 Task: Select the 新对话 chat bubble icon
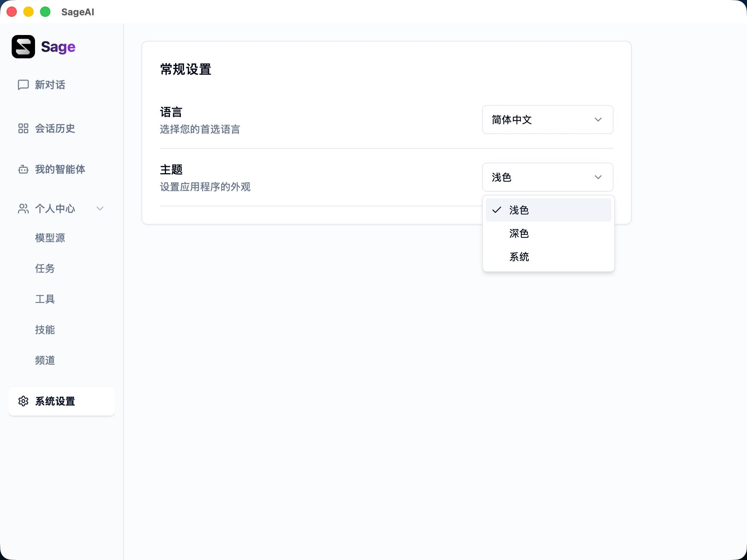point(23,85)
